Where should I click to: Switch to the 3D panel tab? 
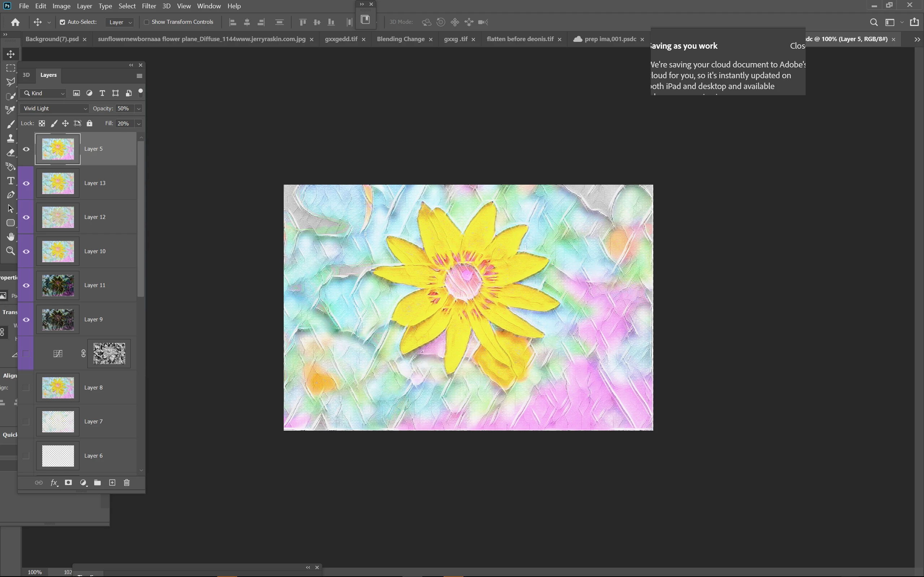[26, 75]
